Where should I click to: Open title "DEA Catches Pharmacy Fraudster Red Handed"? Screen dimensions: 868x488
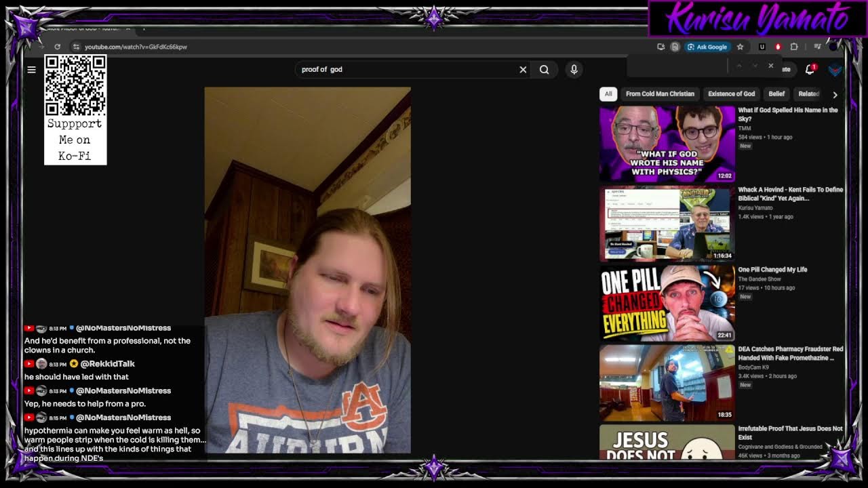pos(790,353)
